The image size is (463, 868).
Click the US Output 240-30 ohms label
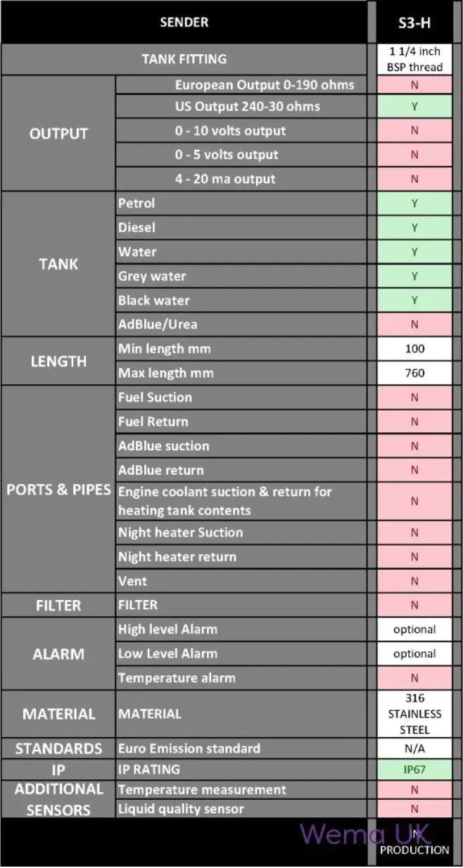click(247, 107)
